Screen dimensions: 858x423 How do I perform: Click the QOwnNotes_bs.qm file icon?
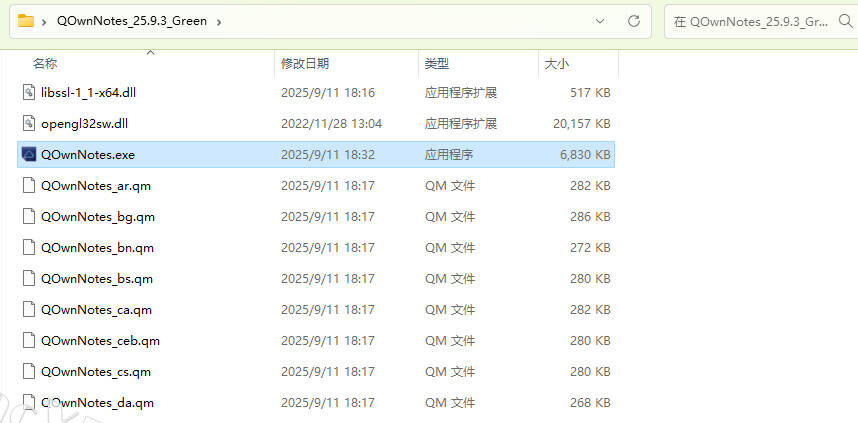coord(28,279)
